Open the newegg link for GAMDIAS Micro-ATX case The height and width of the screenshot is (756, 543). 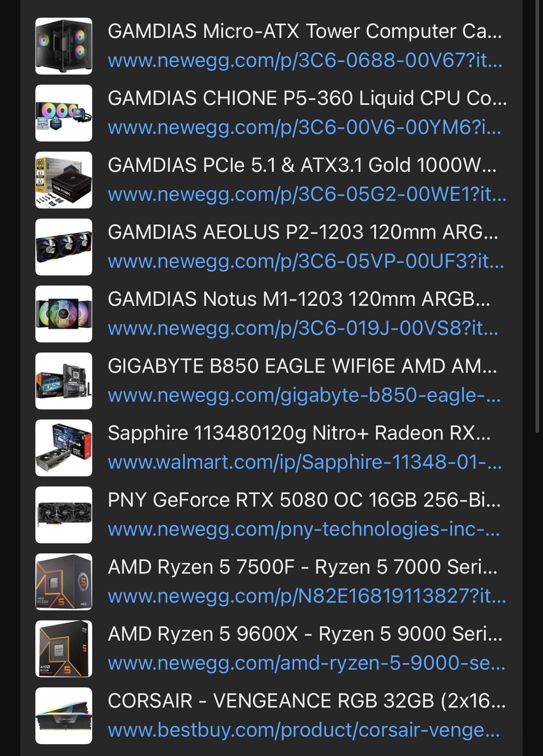[x=305, y=61]
